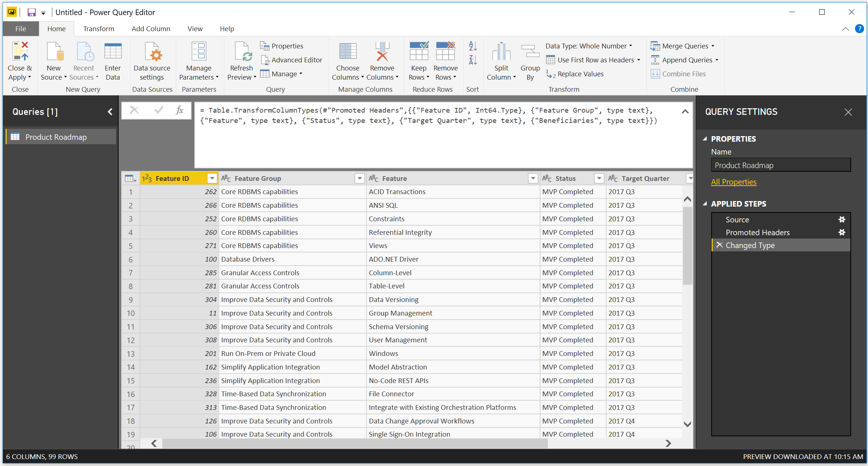Open All Properties link
The image size is (868, 466).
734,182
